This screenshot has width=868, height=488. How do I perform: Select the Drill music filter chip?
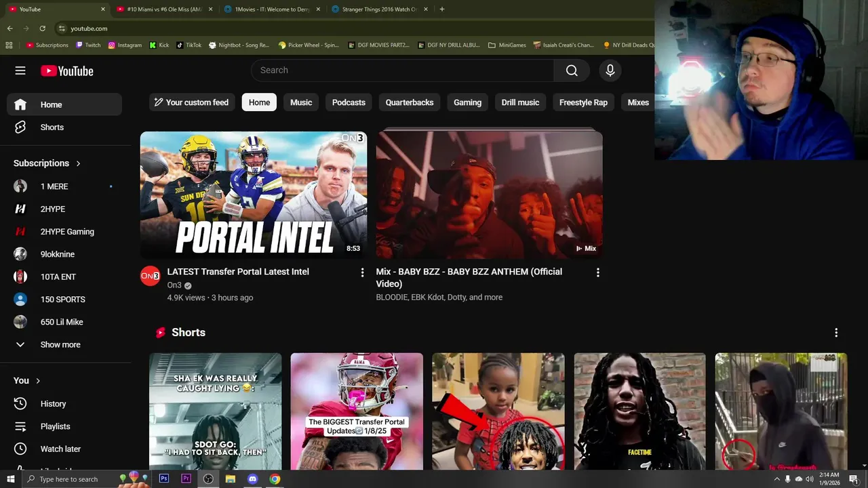click(x=520, y=102)
